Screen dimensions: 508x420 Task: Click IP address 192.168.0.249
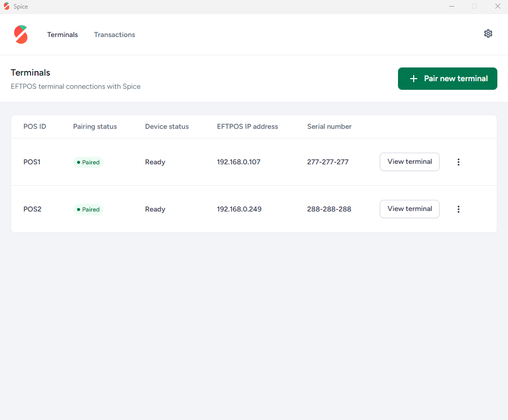pos(239,209)
